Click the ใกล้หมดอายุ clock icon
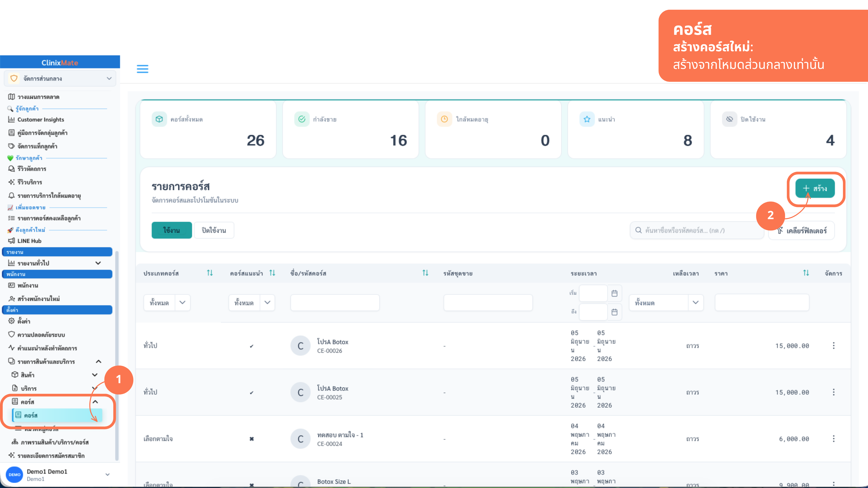Image resolution: width=868 pixels, height=488 pixels. (x=444, y=119)
